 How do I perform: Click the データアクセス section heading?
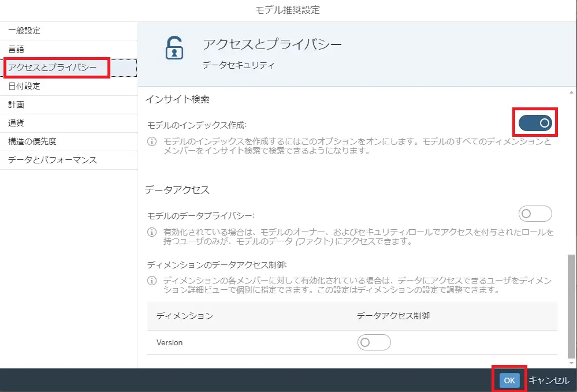[x=177, y=190]
